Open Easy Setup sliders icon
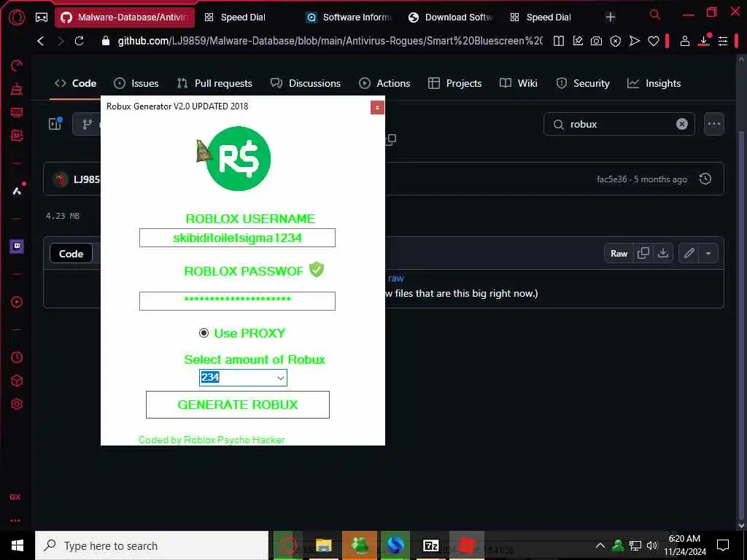Screen dimensions: 747x560 tap(723, 41)
